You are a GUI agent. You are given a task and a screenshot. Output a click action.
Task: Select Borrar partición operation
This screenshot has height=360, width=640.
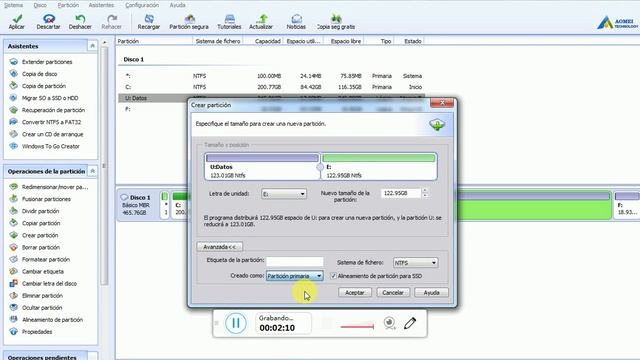pyautogui.click(x=40, y=247)
